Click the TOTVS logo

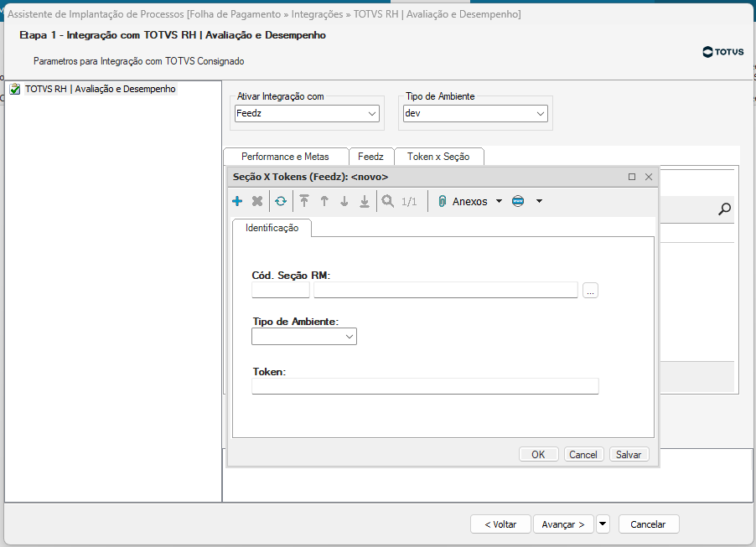click(723, 52)
